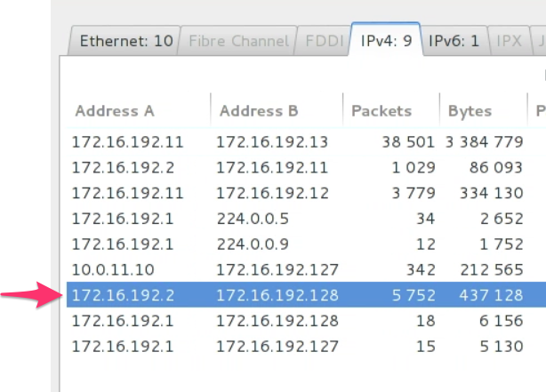546x392 pixels.
Task: Select row with 5 130 bytes
Action: [x=306, y=346]
